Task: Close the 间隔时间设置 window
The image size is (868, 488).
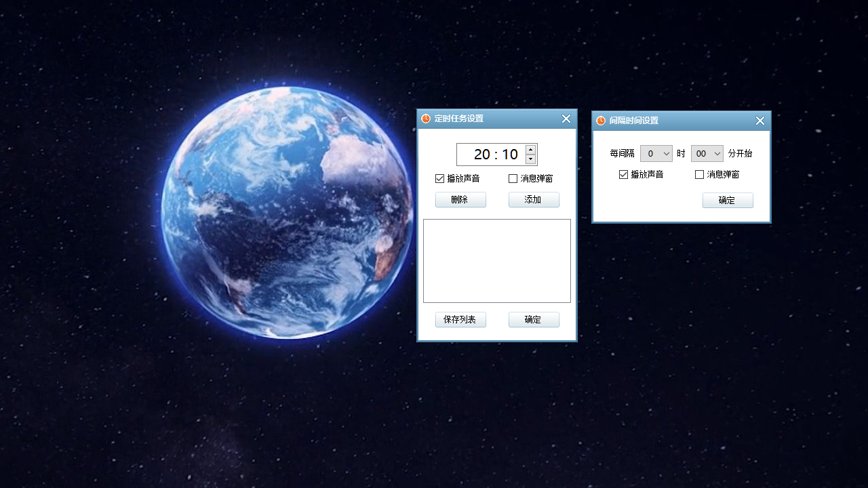Action: click(x=759, y=121)
